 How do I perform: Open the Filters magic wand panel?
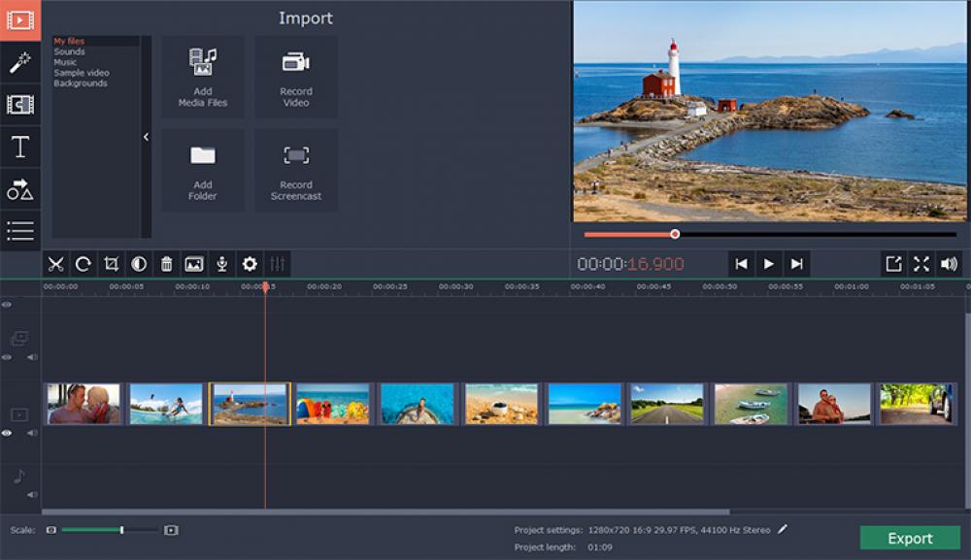[x=20, y=64]
